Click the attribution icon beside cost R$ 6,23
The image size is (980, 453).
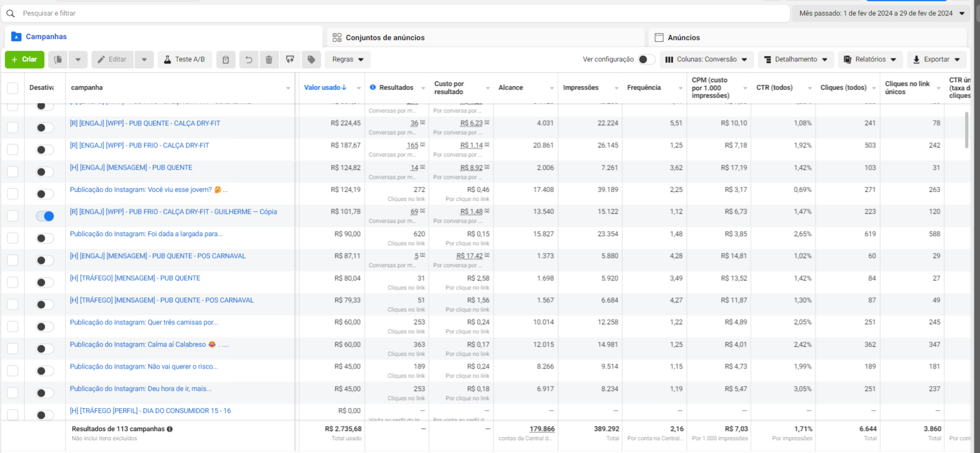tap(487, 122)
